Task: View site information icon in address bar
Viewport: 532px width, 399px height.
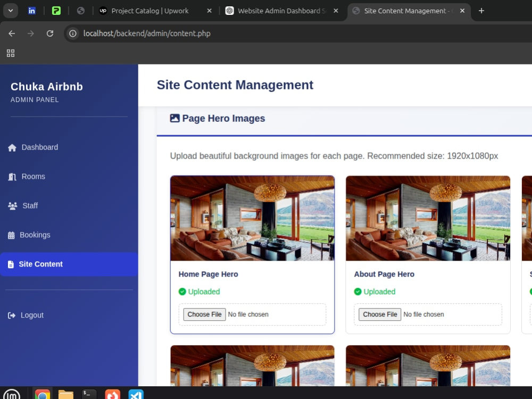Action: 72,33
